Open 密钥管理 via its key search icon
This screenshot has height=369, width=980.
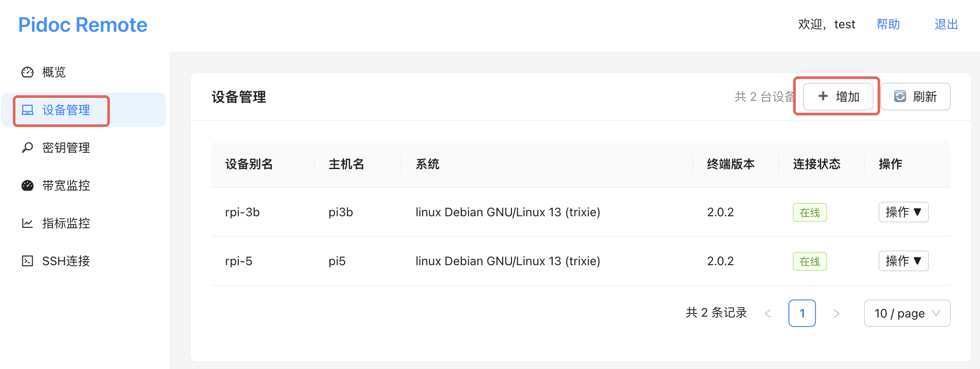coord(27,148)
